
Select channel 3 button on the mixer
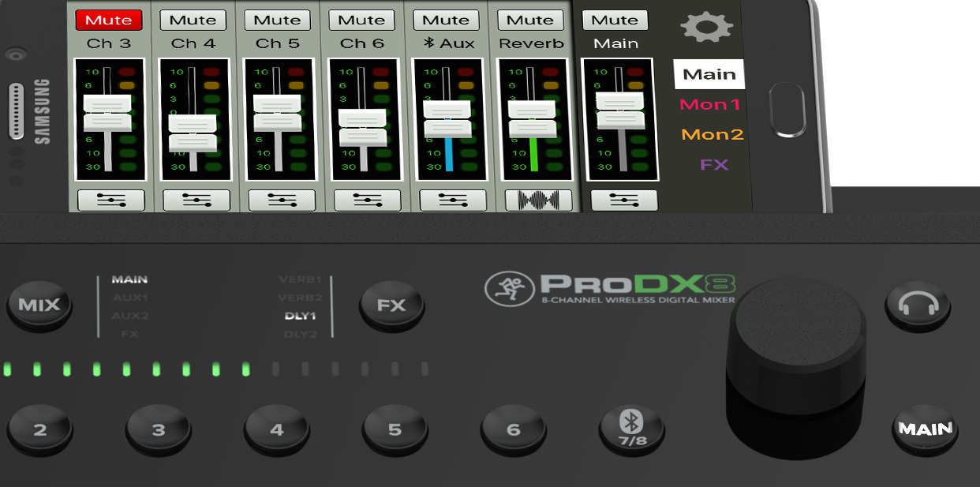[x=159, y=430]
